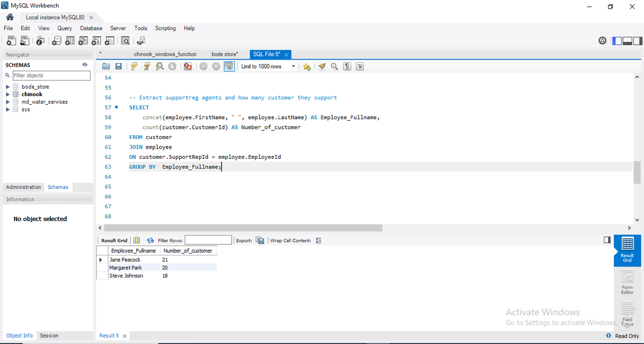Toggle the left sidebar panel visibility
644x344 pixels.
(x=617, y=41)
